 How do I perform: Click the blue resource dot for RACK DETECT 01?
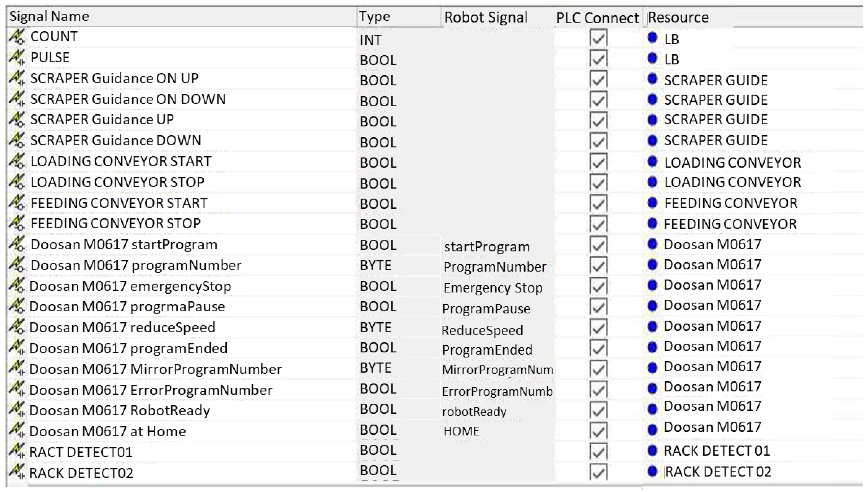coord(652,451)
